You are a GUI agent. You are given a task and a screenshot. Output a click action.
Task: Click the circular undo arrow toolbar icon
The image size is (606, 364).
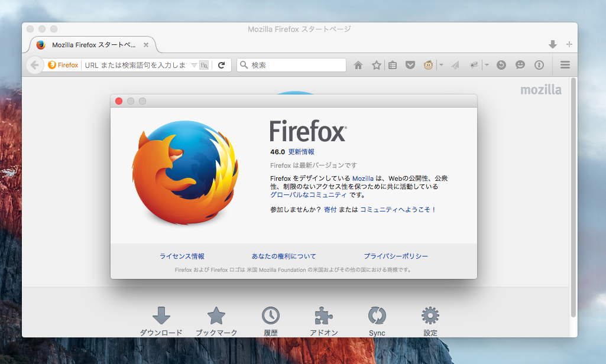pyautogui.click(x=501, y=65)
